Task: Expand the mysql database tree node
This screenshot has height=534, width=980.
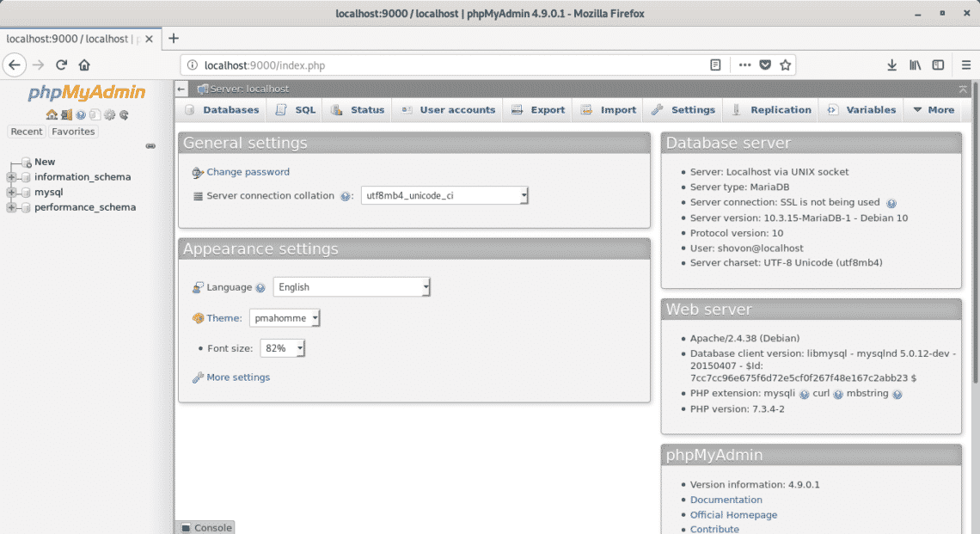Action: click(12, 192)
